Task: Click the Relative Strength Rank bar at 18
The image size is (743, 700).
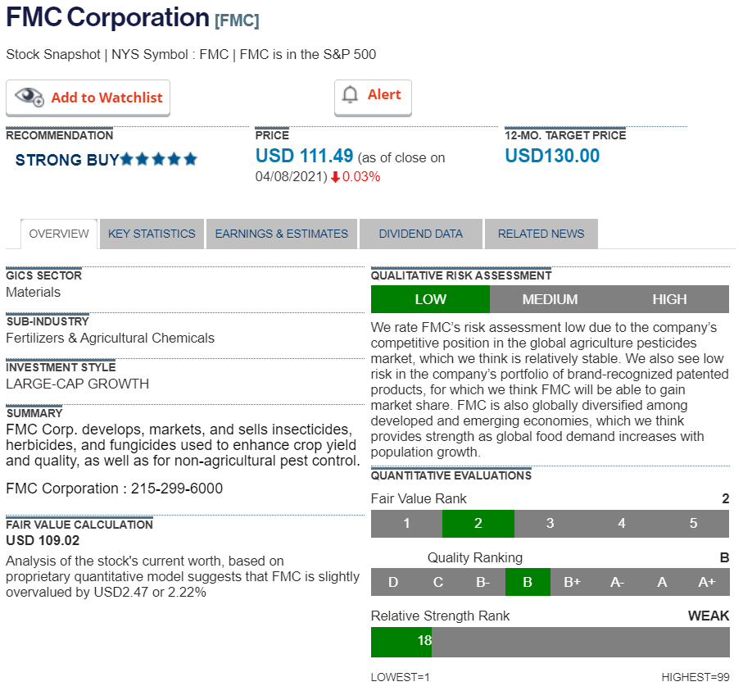Action: pos(401,641)
